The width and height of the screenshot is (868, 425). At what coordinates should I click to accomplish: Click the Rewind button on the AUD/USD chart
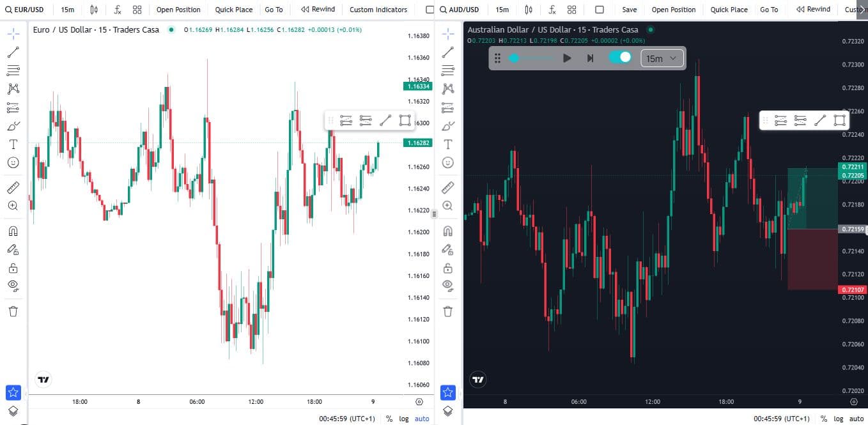tap(813, 9)
